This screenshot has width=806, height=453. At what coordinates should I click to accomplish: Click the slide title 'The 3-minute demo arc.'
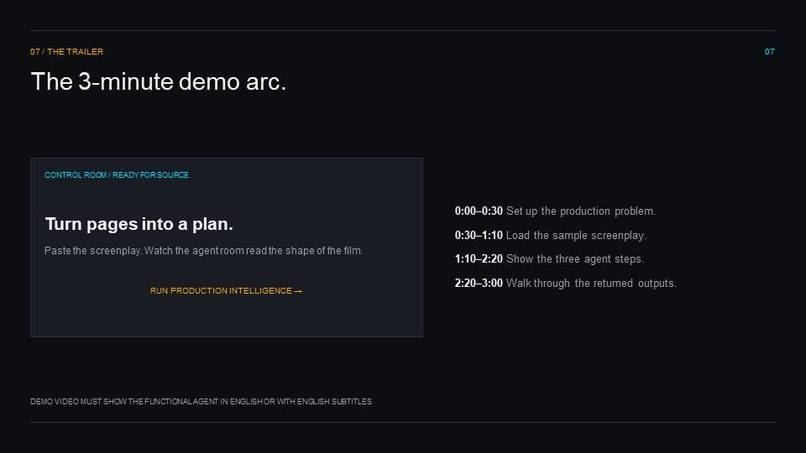coord(158,82)
